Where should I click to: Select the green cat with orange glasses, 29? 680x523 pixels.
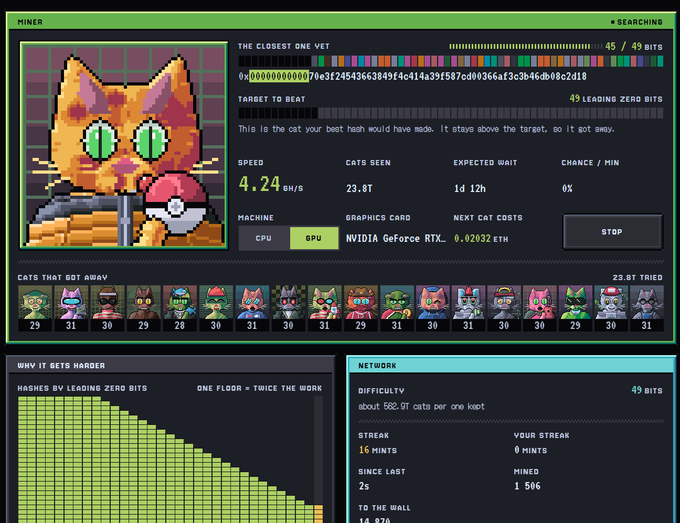[x=35, y=308]
